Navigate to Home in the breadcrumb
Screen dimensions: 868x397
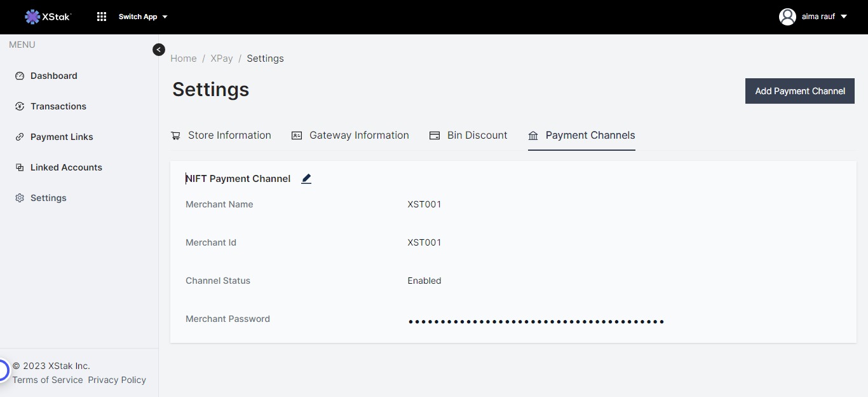pyautogui.click(x=183, y=59)
